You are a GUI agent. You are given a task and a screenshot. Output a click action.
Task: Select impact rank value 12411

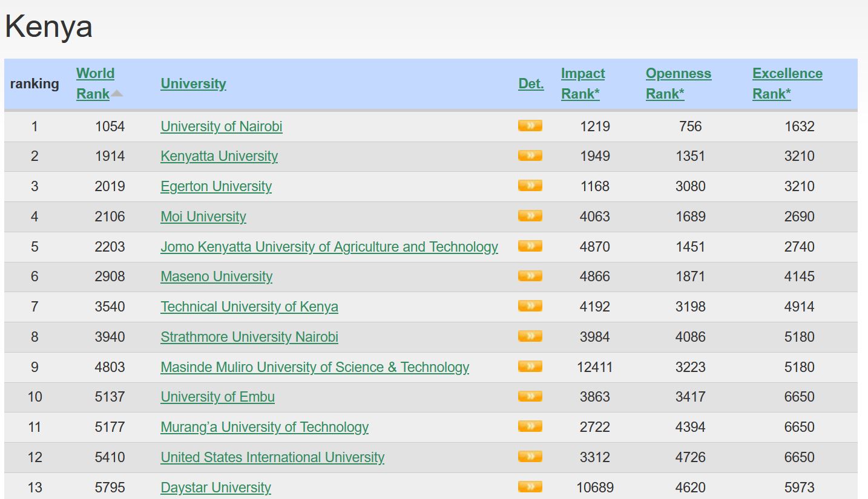[x=595, y=367]
